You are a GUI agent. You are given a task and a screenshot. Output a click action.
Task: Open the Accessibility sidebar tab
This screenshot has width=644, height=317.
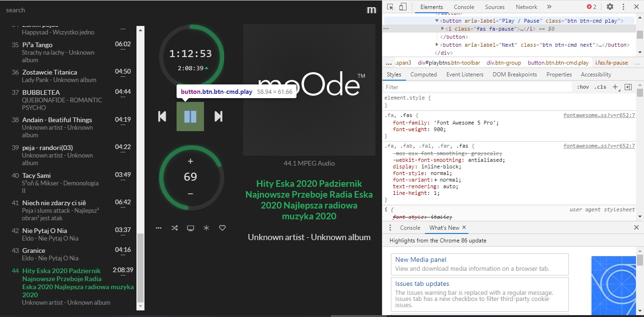tap(596, 75)
